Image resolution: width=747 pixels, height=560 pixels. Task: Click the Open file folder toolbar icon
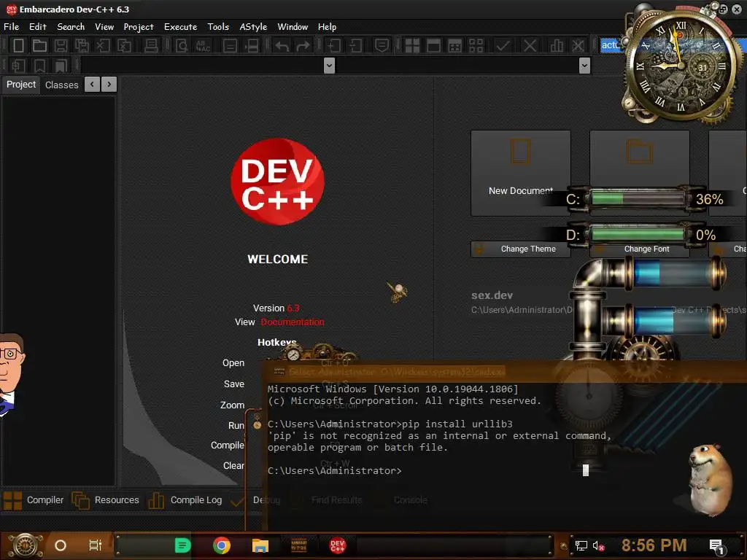click(x=39, y=46)
